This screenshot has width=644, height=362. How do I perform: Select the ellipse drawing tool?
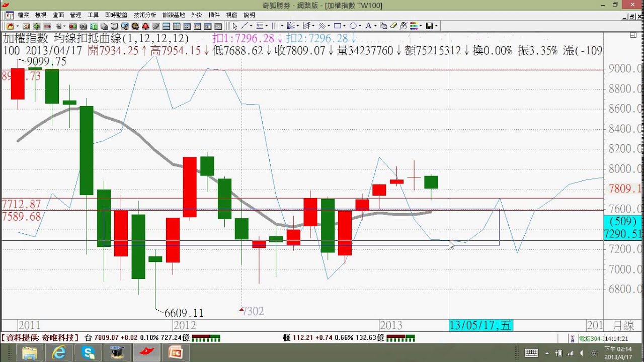[x=353, y=26]
